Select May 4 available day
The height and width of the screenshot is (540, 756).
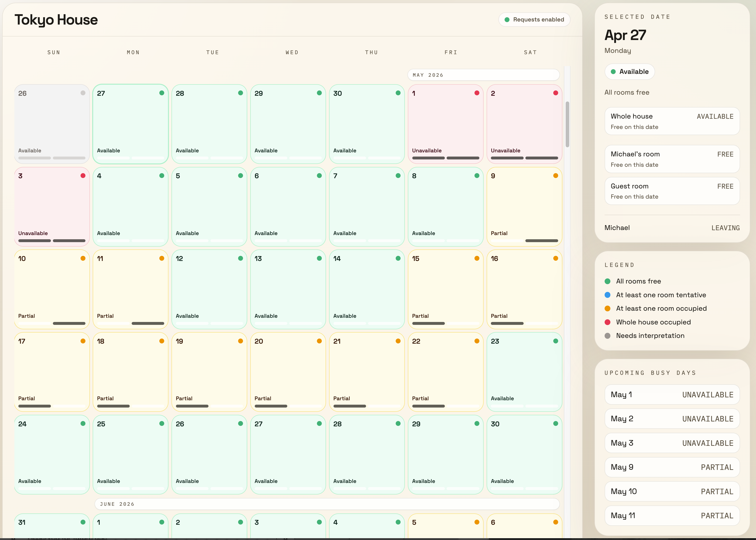[x=130, y=207]
